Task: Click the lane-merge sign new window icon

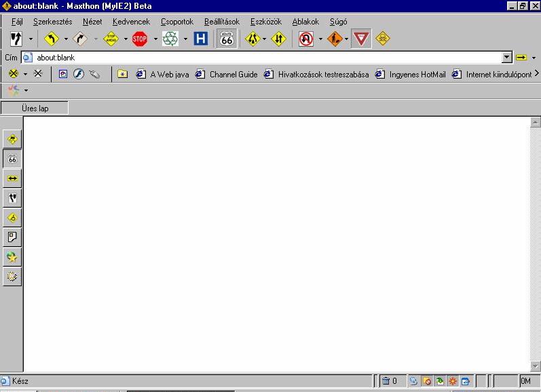Action: (x=16, y=39)
